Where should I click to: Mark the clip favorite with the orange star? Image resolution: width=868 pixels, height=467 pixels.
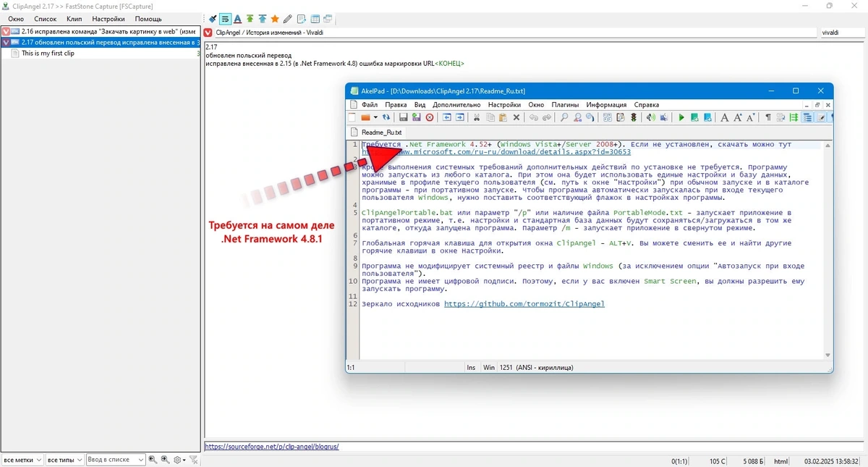click(x=275, y=19)
